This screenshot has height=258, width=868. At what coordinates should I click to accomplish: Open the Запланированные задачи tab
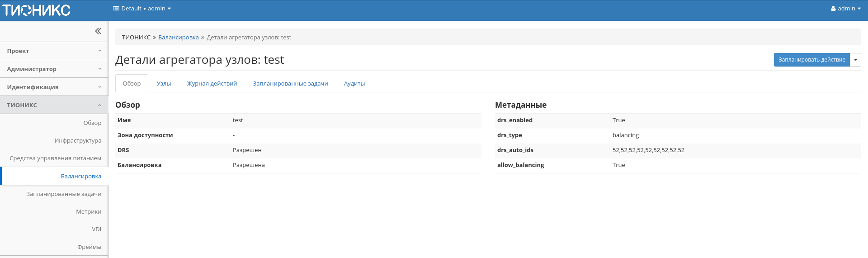[290, 84]
